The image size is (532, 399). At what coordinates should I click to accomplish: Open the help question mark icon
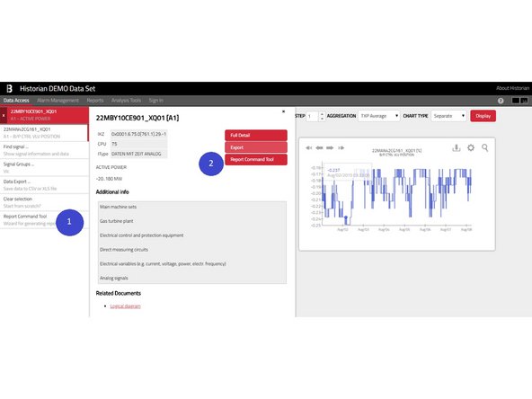(x=501, y=101)
